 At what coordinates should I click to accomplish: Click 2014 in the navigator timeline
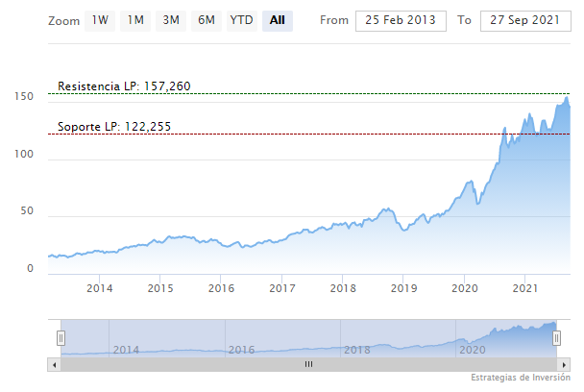click(125, 350)
